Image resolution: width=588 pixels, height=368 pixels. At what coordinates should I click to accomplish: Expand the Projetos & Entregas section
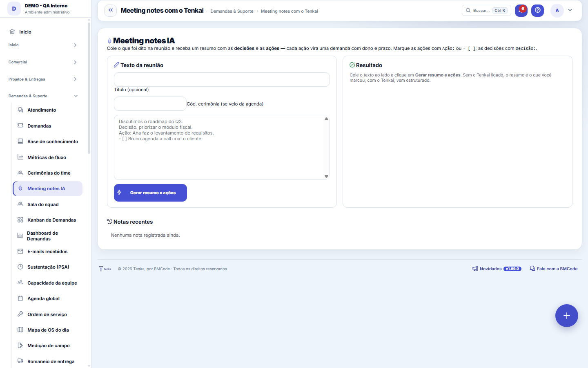(x=43, y=79)
